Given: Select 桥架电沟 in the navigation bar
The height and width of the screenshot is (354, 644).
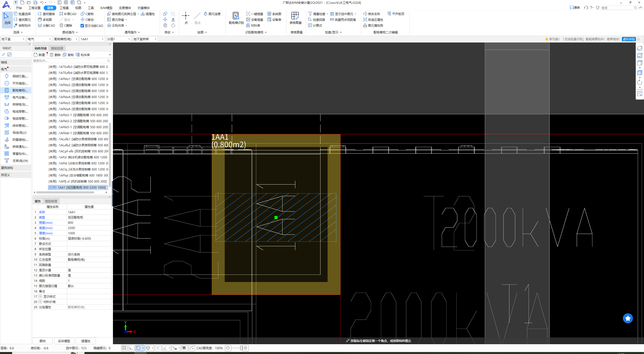Looking at the screenshot, I should coord(16,104).
